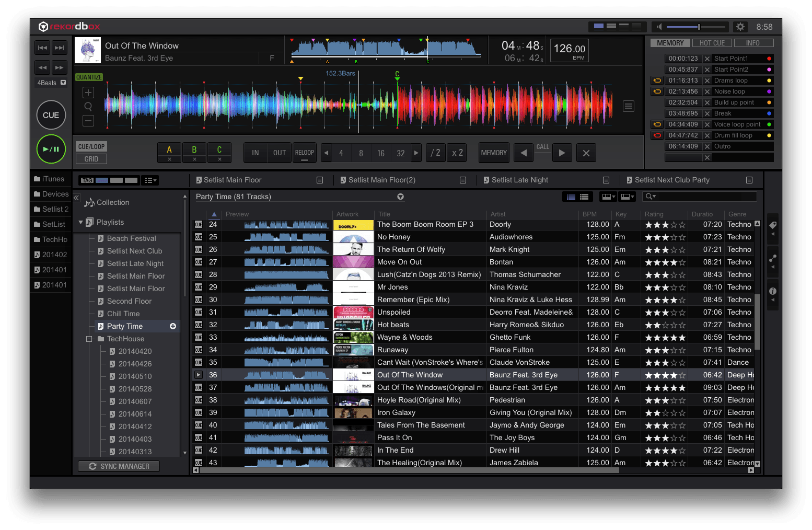This screenshot has width=812, height=530.
Task: Click the speaker volume icon
Action: tap(659, 27)
